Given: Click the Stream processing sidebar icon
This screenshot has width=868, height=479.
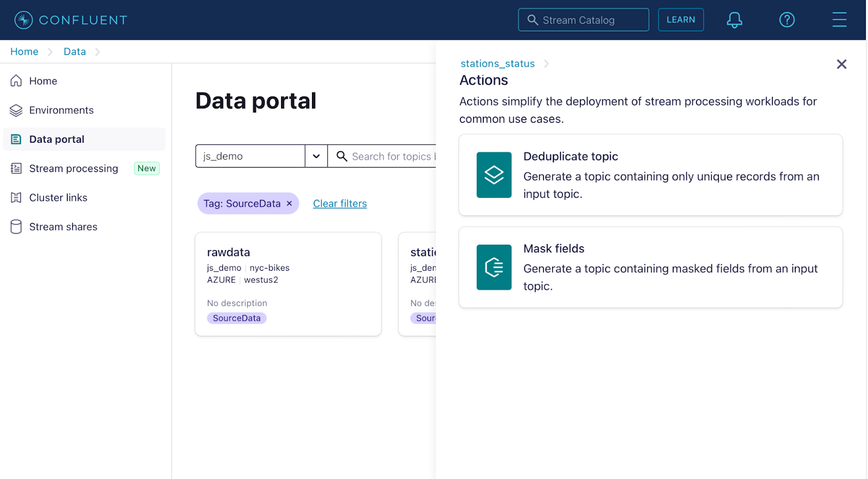Looking at the screenshot, I should pos(16,169).
